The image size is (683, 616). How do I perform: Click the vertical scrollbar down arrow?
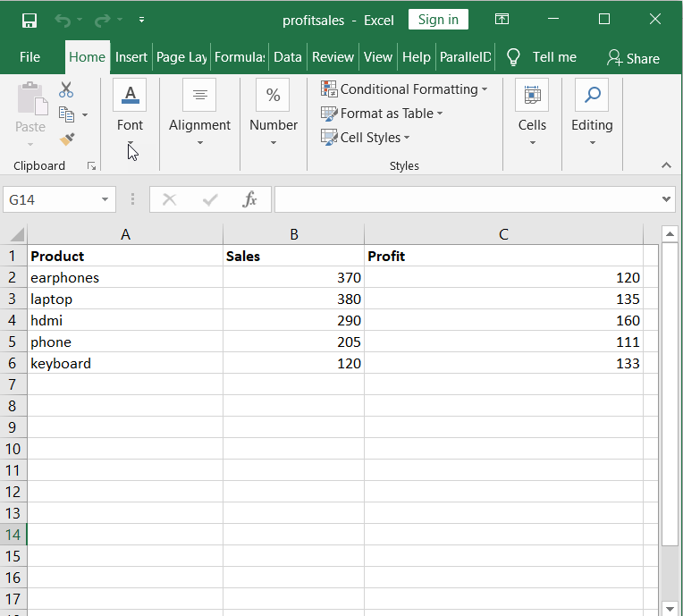pyautogui.click(x=670, y=608)
